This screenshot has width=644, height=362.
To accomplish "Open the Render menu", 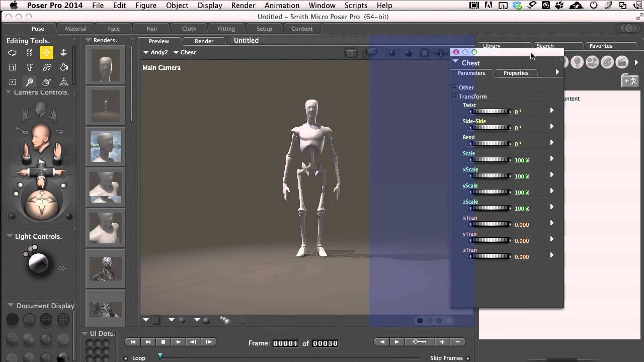I will (244, 6).
